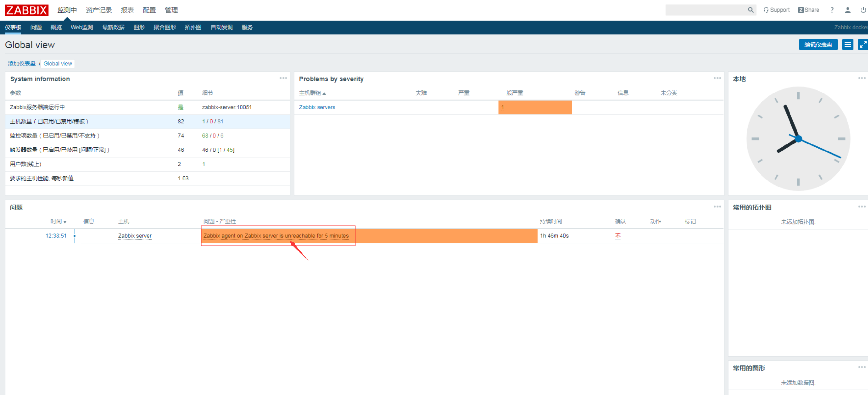Switch to the 最新数据 tab
The width and height of the screenshot is (868, 395).
tap(113, 27)
